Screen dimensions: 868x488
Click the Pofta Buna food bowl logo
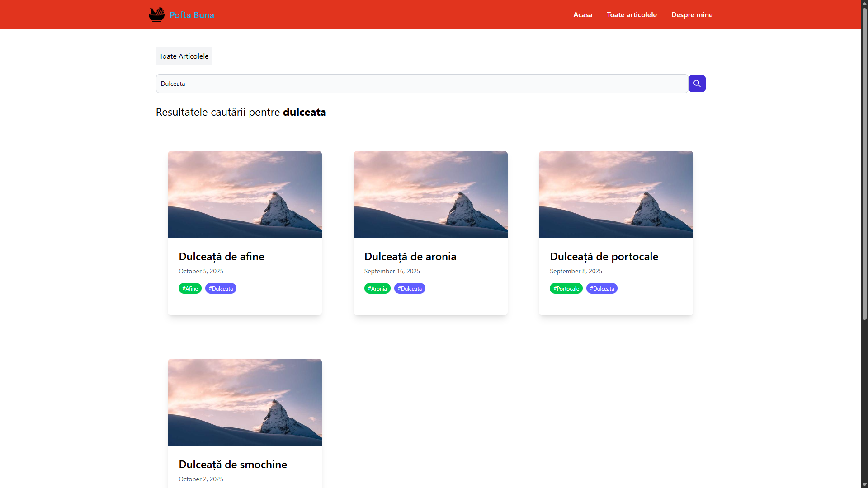pos(156,14)
